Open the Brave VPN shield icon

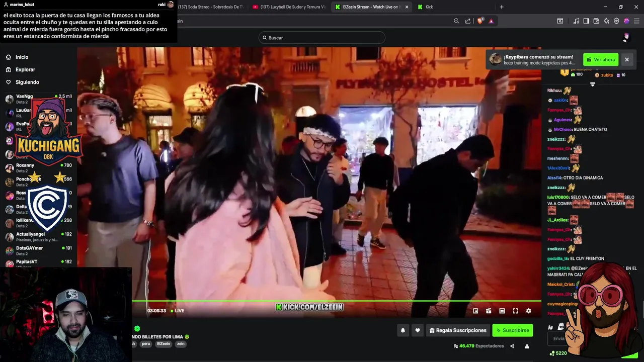(x=616, y=21)
